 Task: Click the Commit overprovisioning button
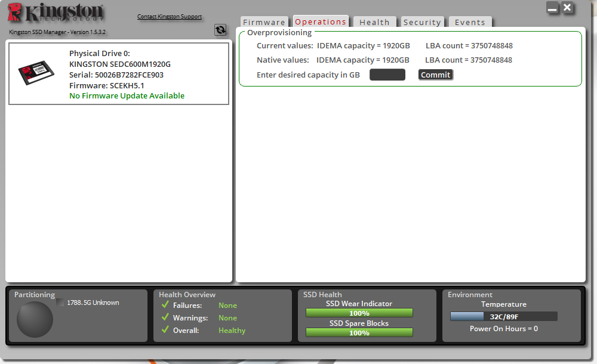click(436, 75)
